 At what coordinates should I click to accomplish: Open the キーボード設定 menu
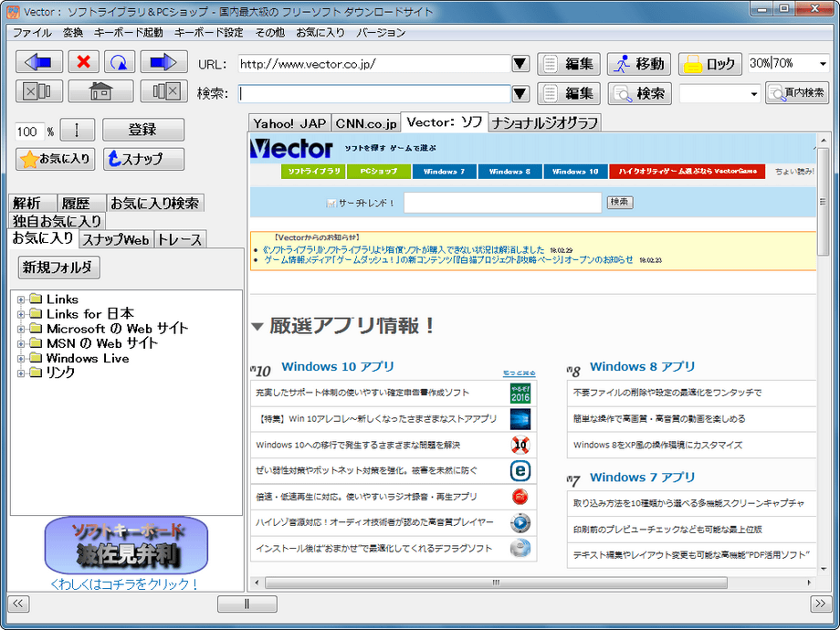click(209, 33)
